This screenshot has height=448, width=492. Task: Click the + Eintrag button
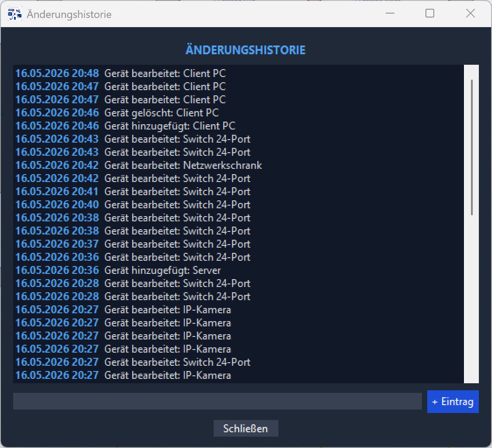pyautogui.click(x=453, y=402)
